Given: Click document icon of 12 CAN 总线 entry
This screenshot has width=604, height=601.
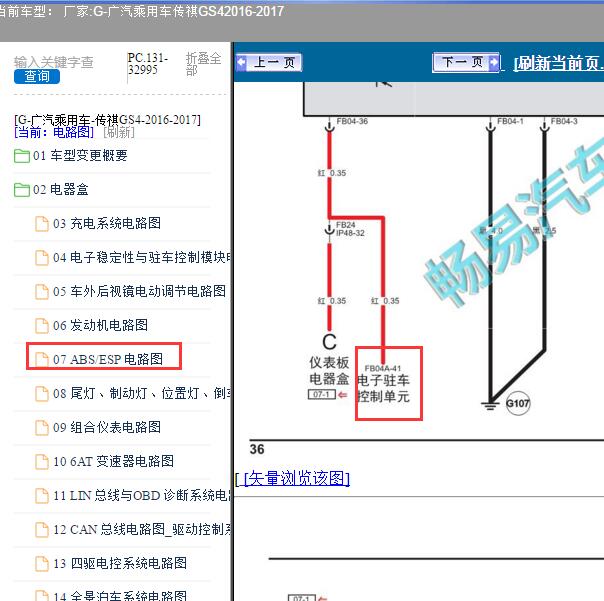Looking at the screenshot, I should [42, 530].
